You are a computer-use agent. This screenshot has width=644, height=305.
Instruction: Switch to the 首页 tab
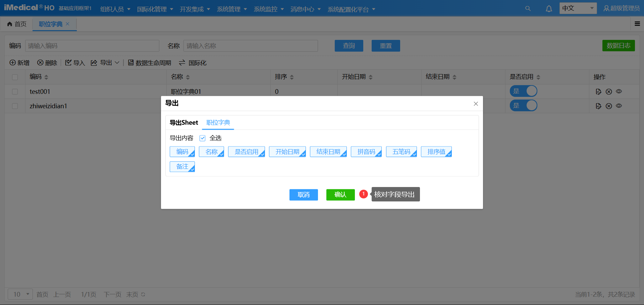tap(17, 24)
